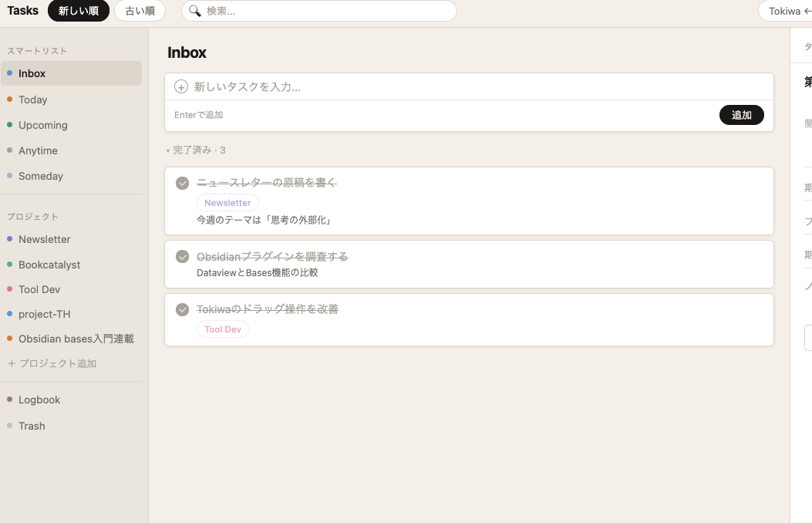
Task: Collapse the 完了済み section
Action: [x=196, y=150]
